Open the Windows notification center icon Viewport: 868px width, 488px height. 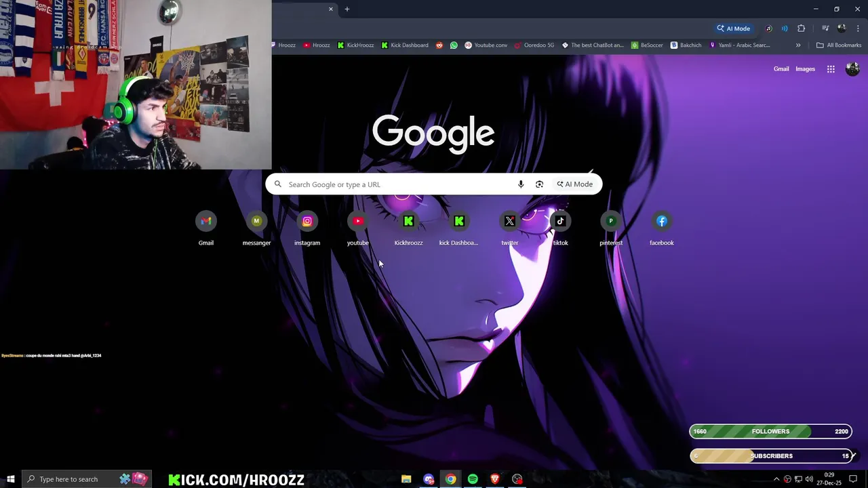(853, 479)
